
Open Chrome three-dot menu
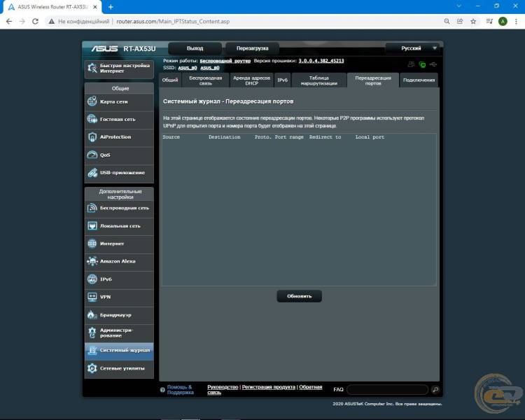(x=516, y=22)
